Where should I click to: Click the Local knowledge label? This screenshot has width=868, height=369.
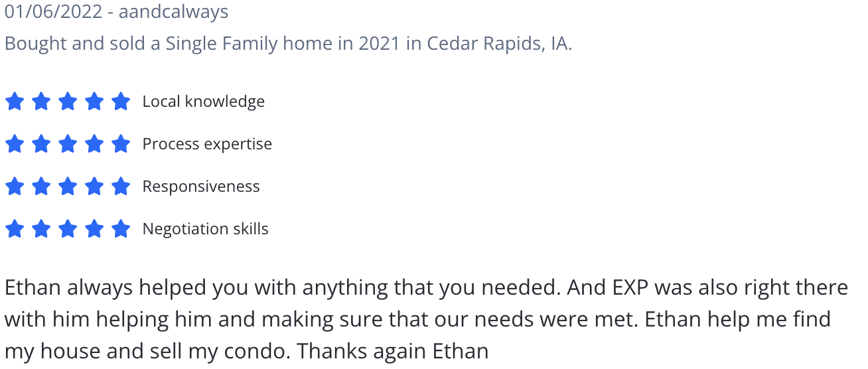tap(204, 102)
